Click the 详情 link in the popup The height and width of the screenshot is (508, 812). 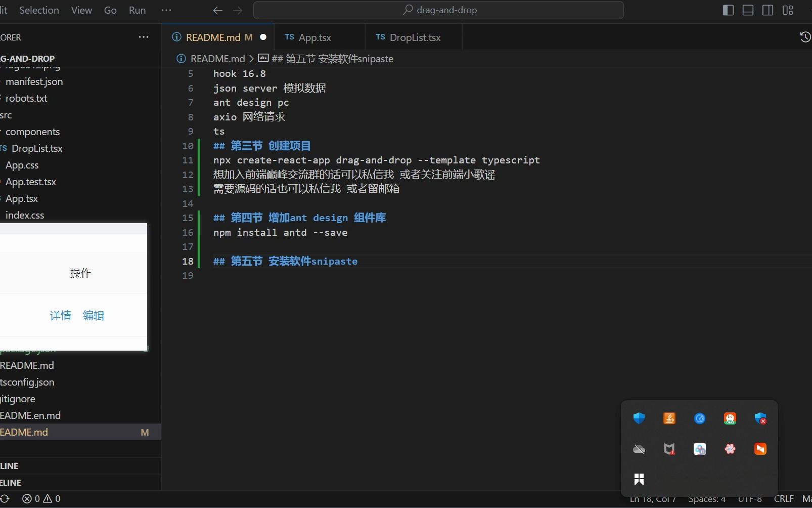(x=61, y=315)
